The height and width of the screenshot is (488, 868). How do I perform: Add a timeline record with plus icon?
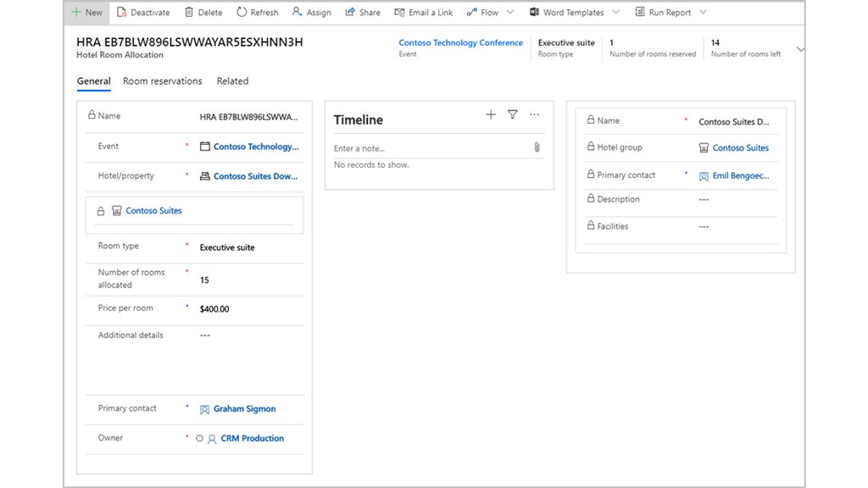(x=491, y=114)
